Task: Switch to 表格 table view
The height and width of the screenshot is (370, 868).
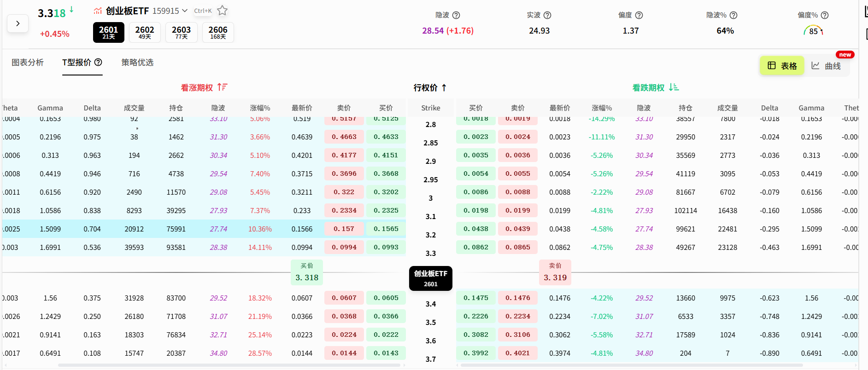Action: 782,66
